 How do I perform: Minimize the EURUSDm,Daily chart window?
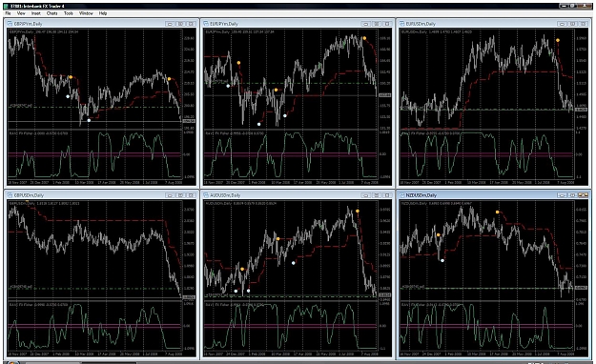pyautogui.click(x=562, y=24)
